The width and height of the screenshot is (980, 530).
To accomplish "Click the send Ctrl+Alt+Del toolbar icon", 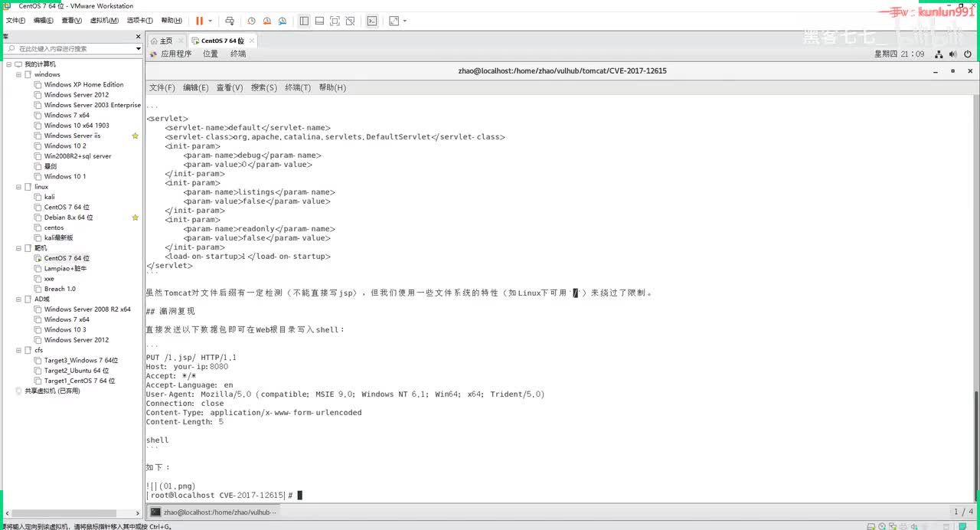I will [x=229, y=21].
